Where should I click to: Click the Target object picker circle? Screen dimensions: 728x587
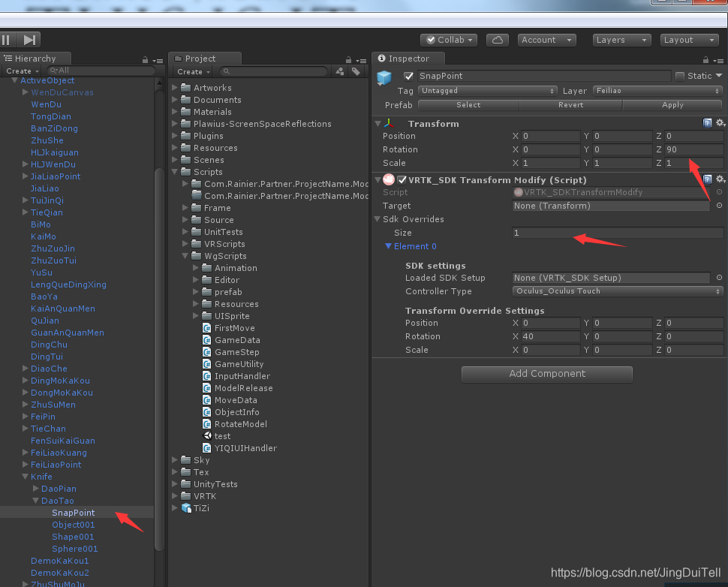coord(719,205)
